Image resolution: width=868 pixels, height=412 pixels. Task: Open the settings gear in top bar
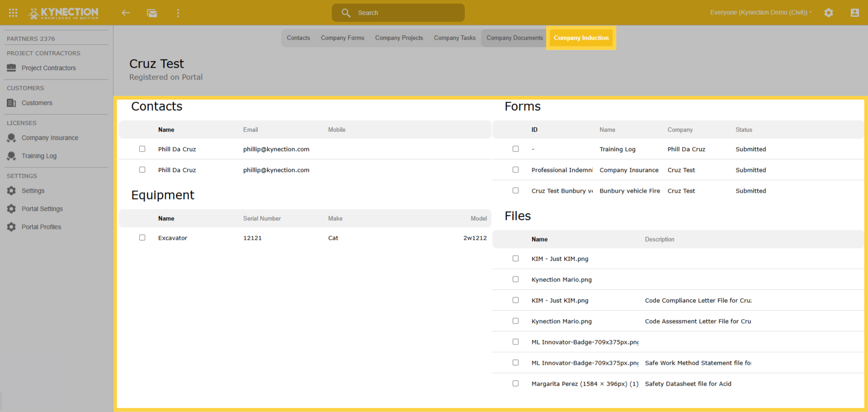point(829,13)
